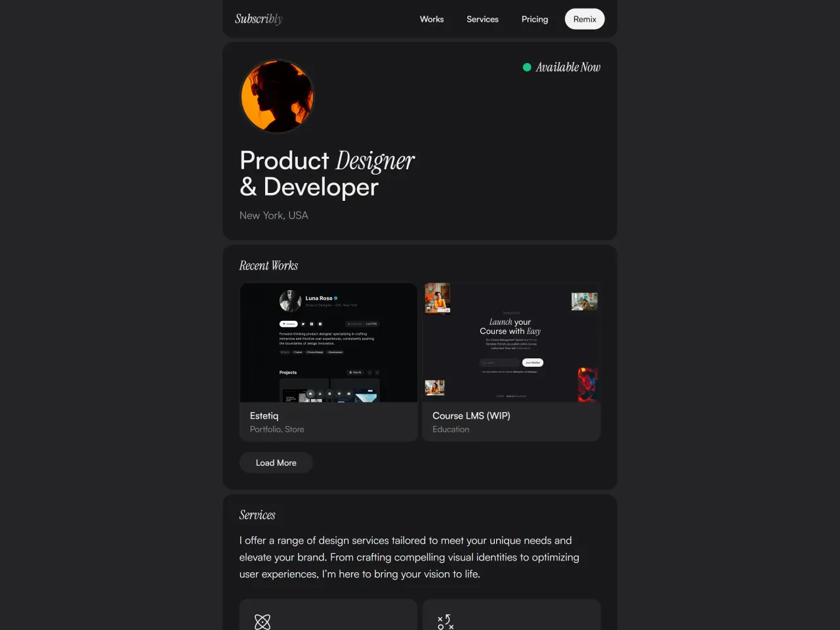Click the Product Designer & Developer heading

327,174
